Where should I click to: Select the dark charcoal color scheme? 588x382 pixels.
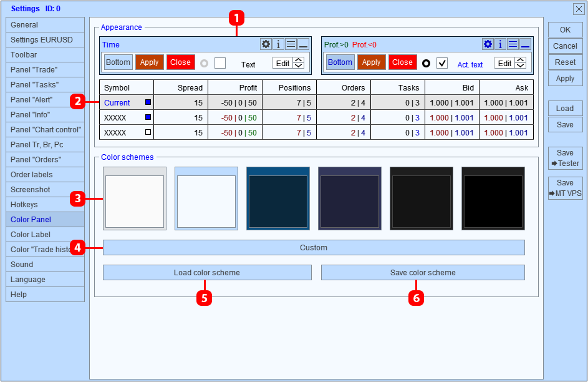point(422,198)
